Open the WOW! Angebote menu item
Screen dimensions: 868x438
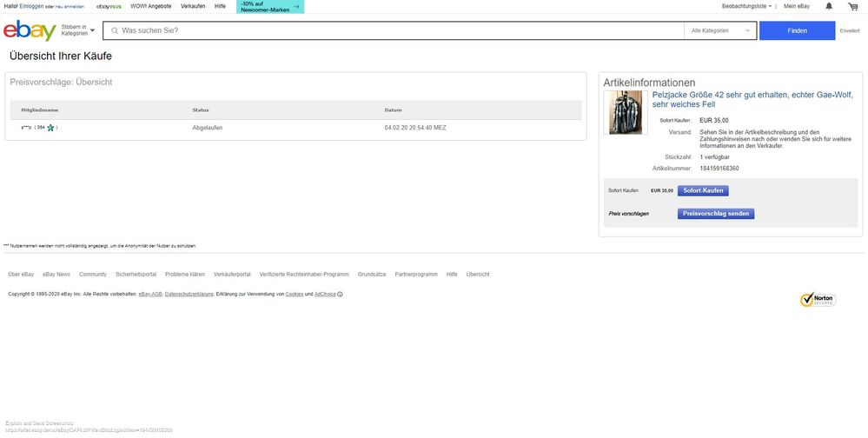tap(151, 6)
